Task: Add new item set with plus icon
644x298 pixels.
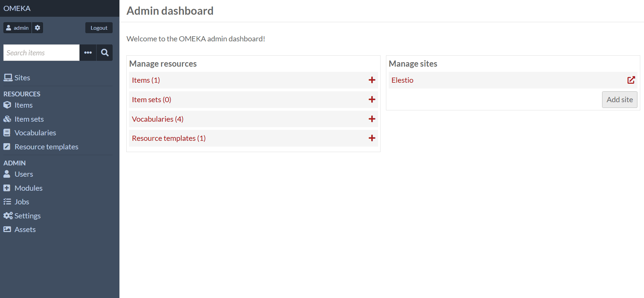Action: [x=372, y=99]
